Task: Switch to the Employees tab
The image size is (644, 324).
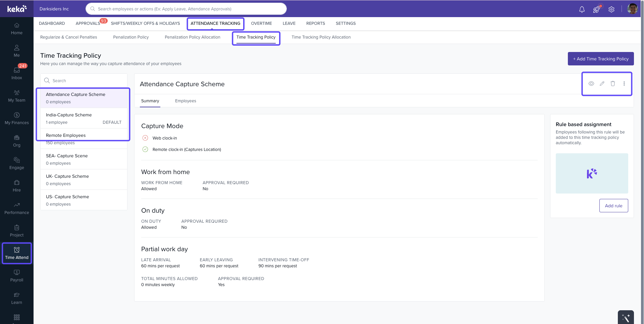Action: pyautogui.click(x=185, y=101)
